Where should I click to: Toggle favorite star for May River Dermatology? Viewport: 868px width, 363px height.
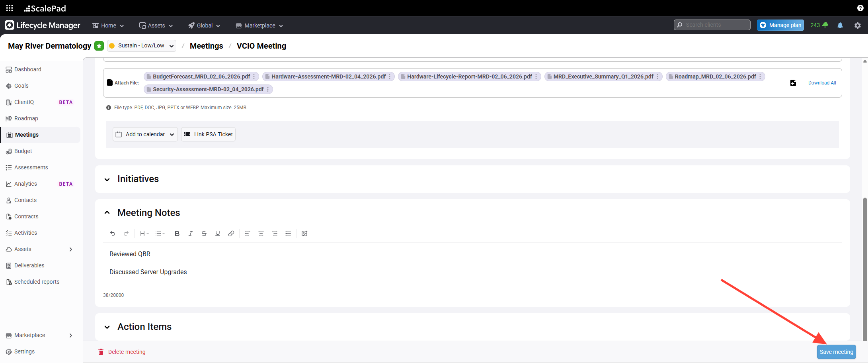[99, 46]
